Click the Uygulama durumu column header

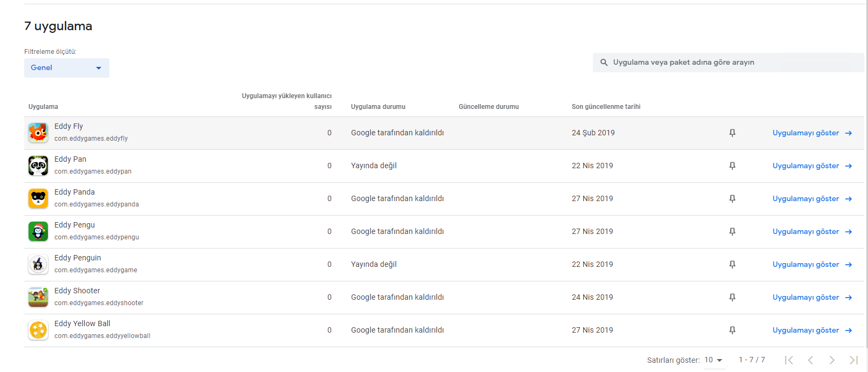(378, 107)
